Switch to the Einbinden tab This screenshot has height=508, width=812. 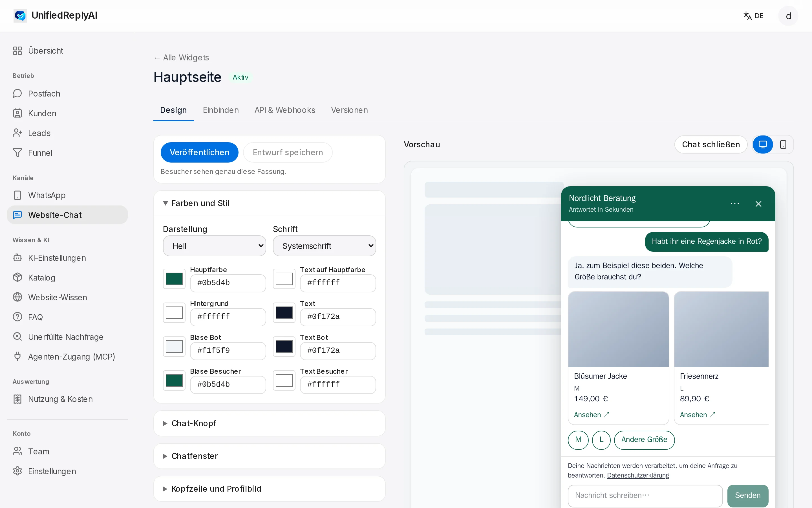[221, 110]
